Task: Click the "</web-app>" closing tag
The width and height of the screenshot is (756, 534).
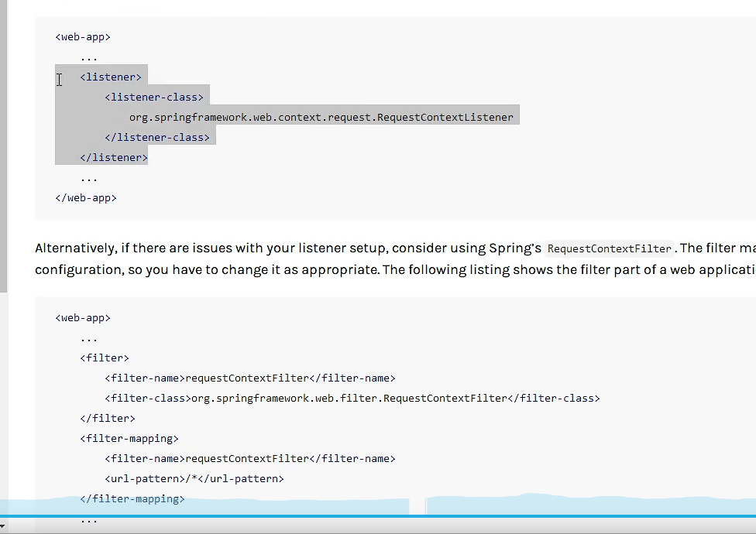Action: point(86,198)
